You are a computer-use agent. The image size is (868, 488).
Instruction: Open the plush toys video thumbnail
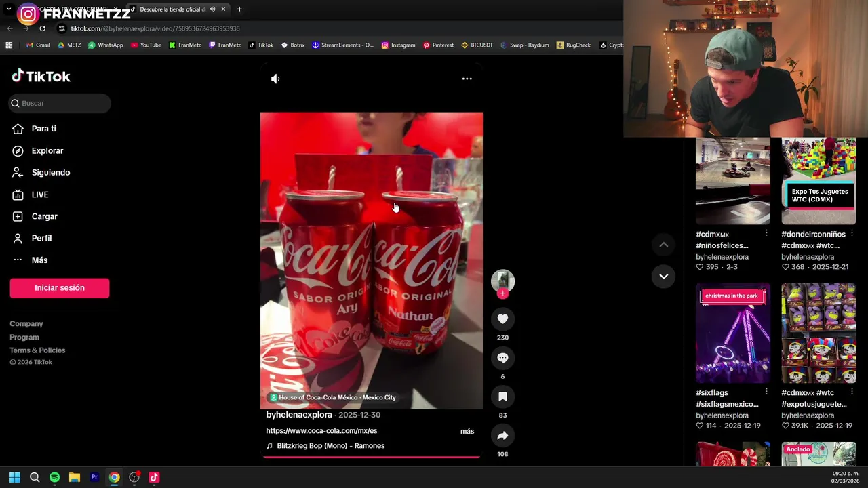(818, 333)
